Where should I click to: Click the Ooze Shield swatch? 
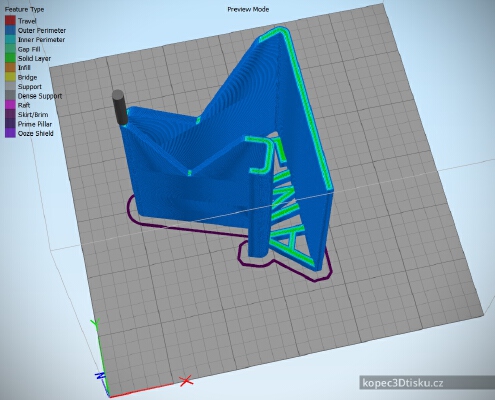(10, 133)
